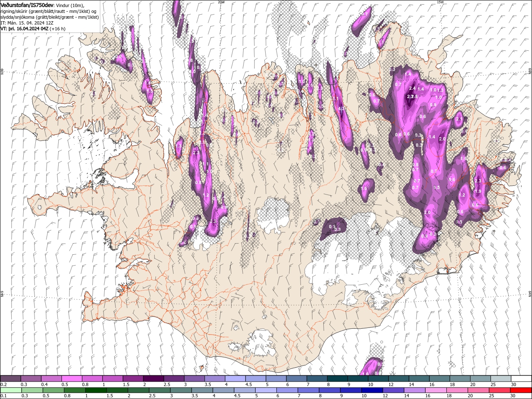Click the 2.8 snowfall value on the map
Screen dimensions: 532x399
click(x=414, y=96)
